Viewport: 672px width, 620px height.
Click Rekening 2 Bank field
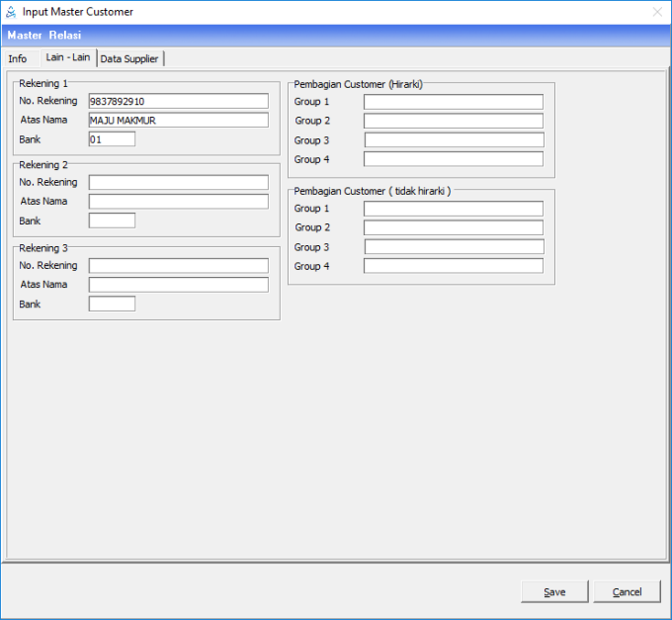click(x=112, y=221)
